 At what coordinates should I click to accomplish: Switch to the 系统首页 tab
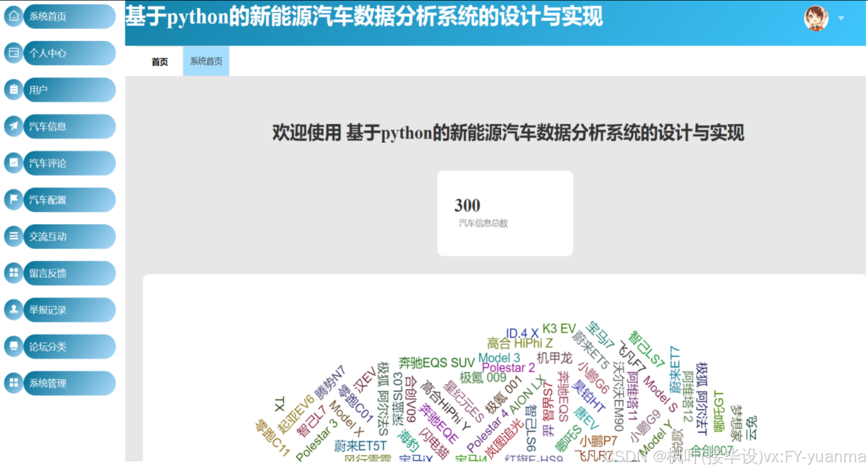point(206,61)
